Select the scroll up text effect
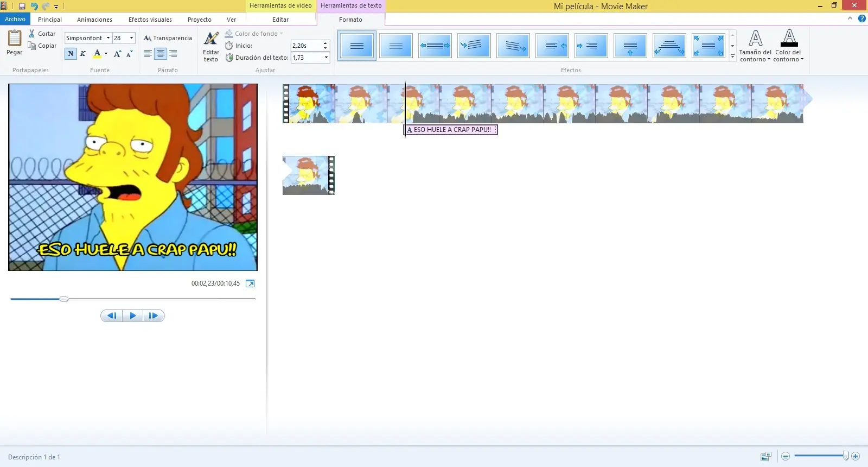The width and height of the screenshot is (868, 467). [630, 46]
